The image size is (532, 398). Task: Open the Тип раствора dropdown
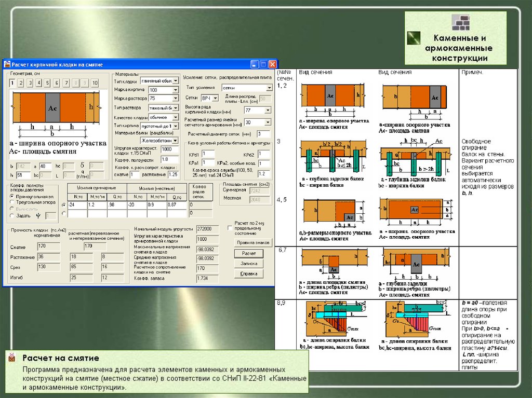point(176,108)
